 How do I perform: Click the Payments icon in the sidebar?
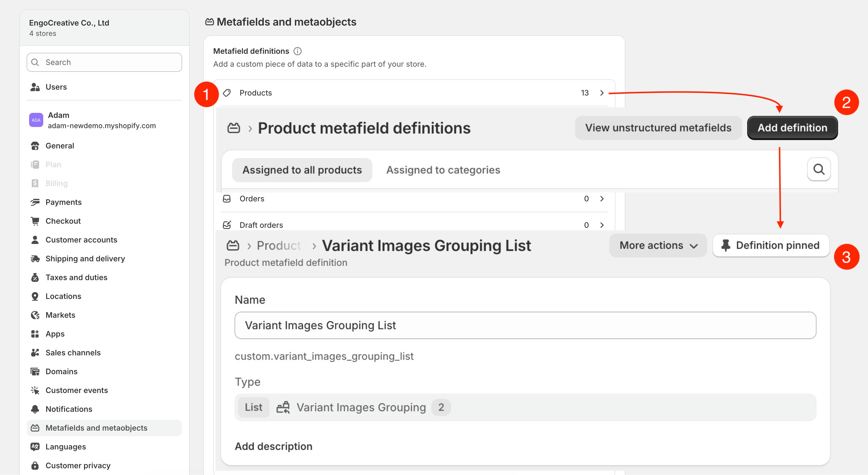(x=35, y=202)
